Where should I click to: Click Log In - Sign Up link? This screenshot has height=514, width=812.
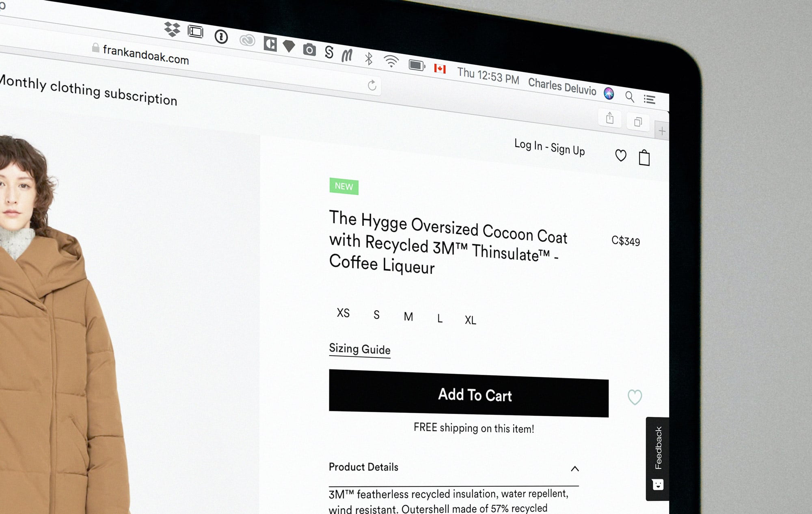(x=549, y=147)
